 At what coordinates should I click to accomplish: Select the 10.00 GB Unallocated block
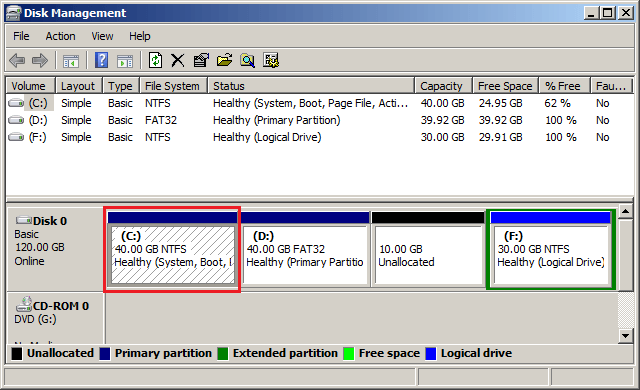click(428, 250)
